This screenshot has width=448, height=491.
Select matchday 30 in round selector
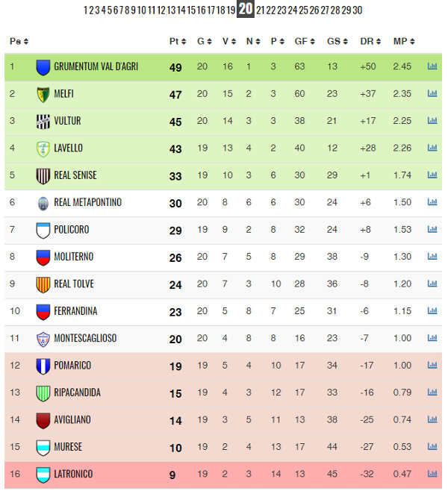click(x=358, y=10)
